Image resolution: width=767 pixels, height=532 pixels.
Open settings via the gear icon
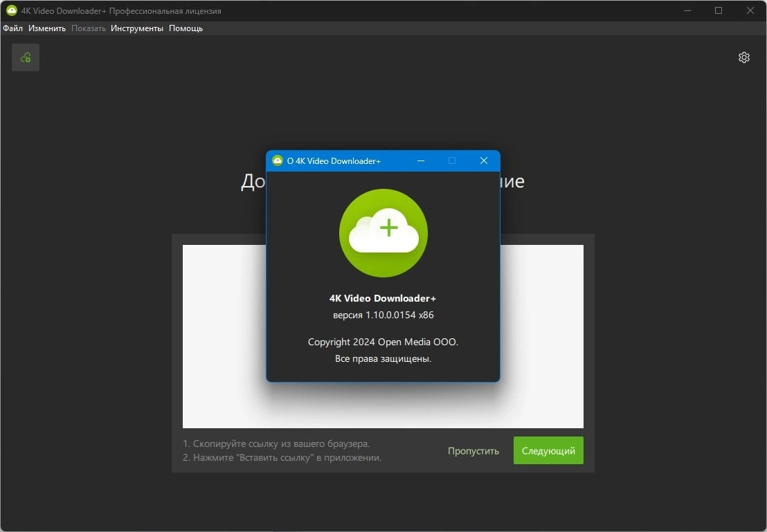tap(743, 57)
